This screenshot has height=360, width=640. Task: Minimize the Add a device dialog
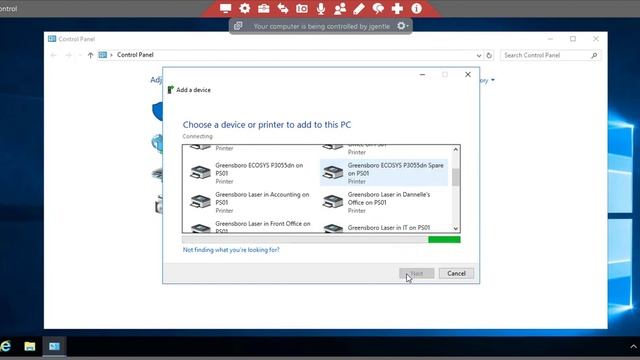coord(422,75)
